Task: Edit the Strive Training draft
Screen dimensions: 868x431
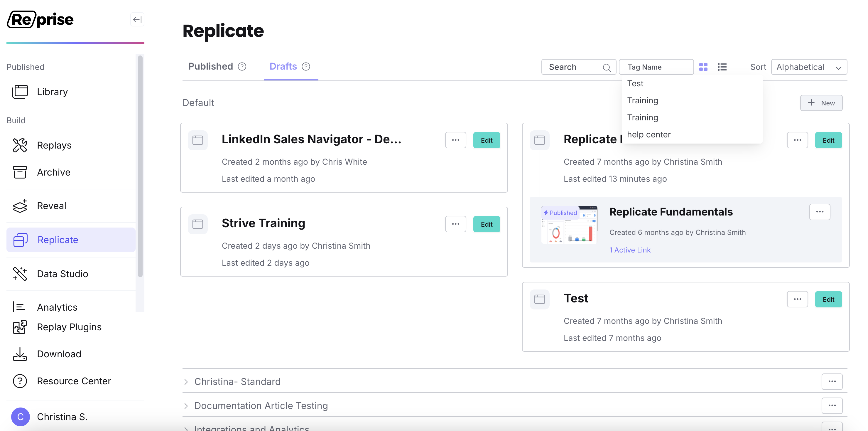Action: (487, 224)
